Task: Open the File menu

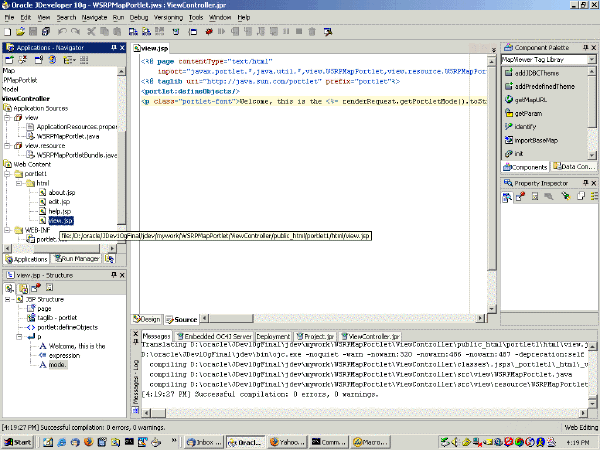Action: click(9, 17)
